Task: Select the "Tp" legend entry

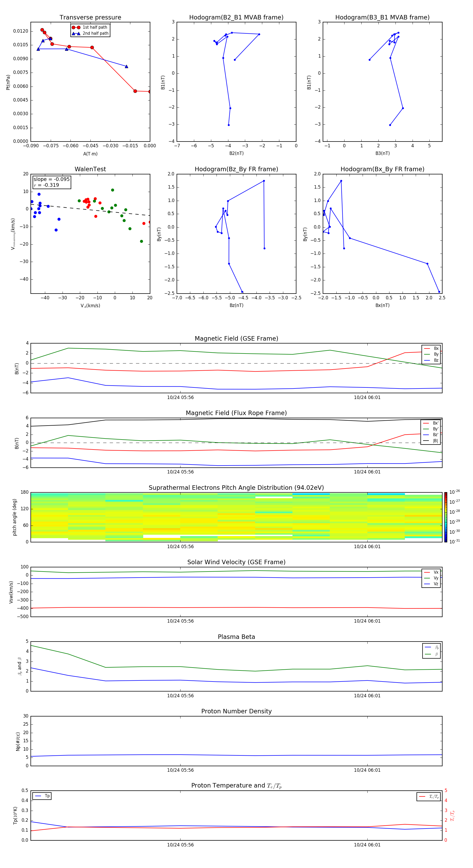Action: click(x=42, y=796)
